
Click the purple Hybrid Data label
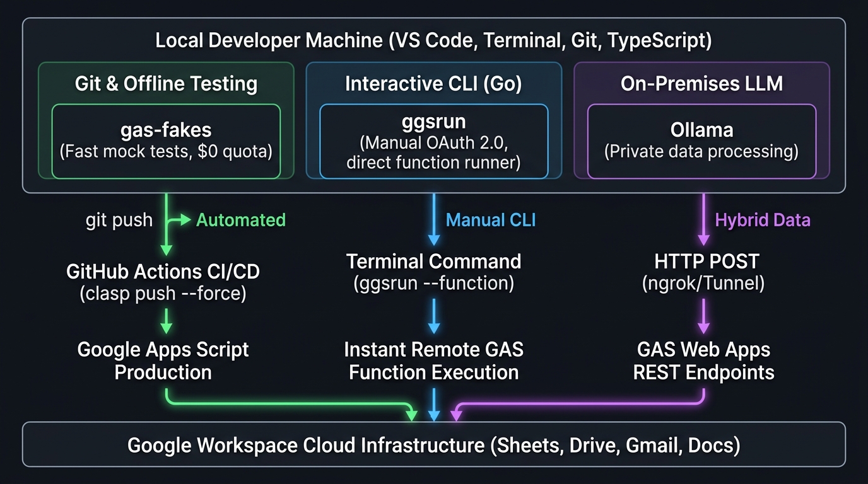pos(763,220)
